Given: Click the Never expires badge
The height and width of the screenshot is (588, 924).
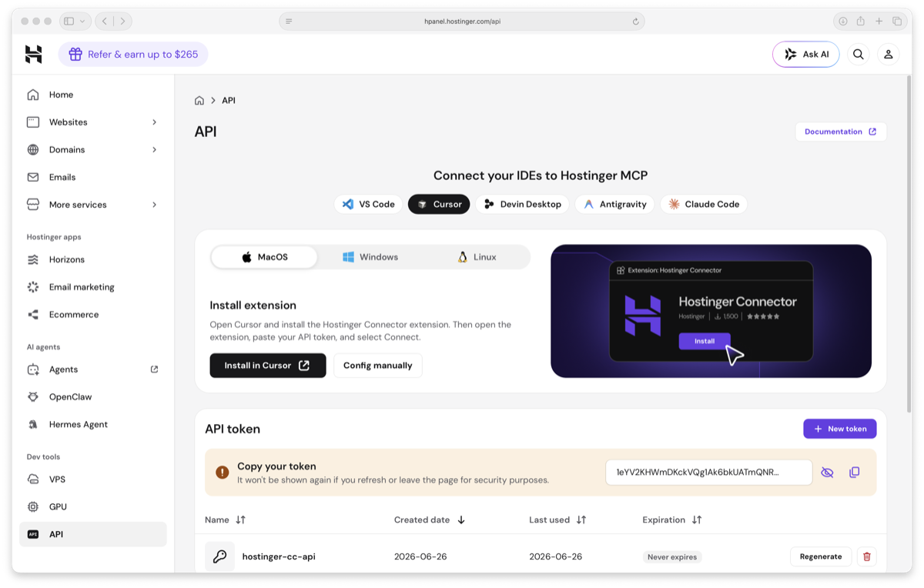Looking at the screenshot, I should pyautogui.click(x=672, y=556).
